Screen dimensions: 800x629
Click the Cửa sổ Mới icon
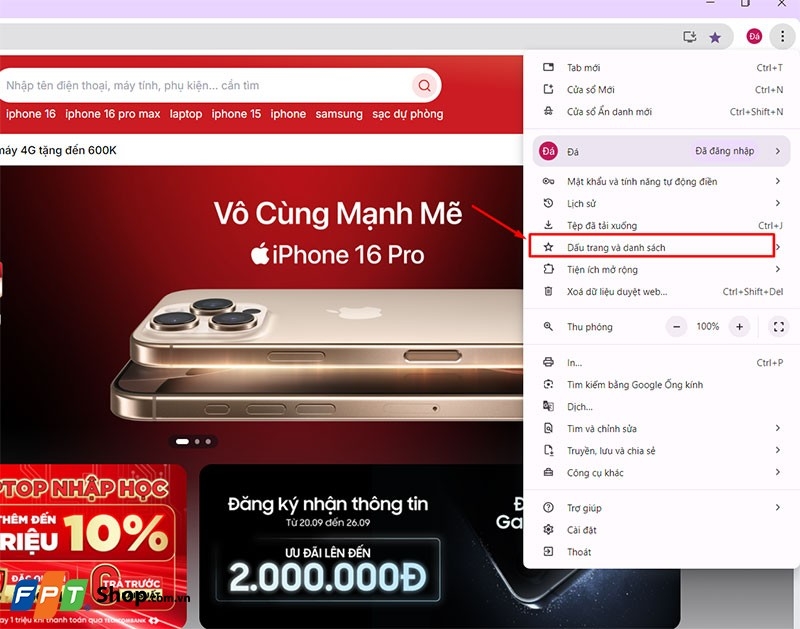pyautogui.click(x=548, y=89)
